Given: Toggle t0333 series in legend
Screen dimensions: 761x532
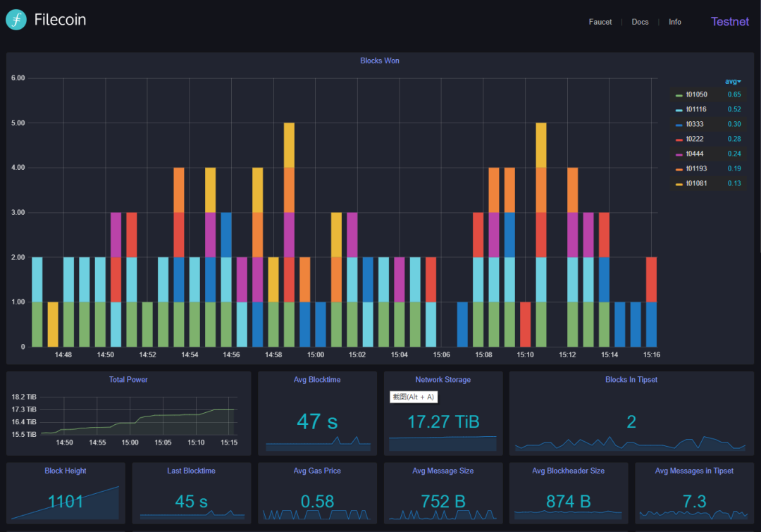Looking at the screenshot, I should [x=695, y=124].
